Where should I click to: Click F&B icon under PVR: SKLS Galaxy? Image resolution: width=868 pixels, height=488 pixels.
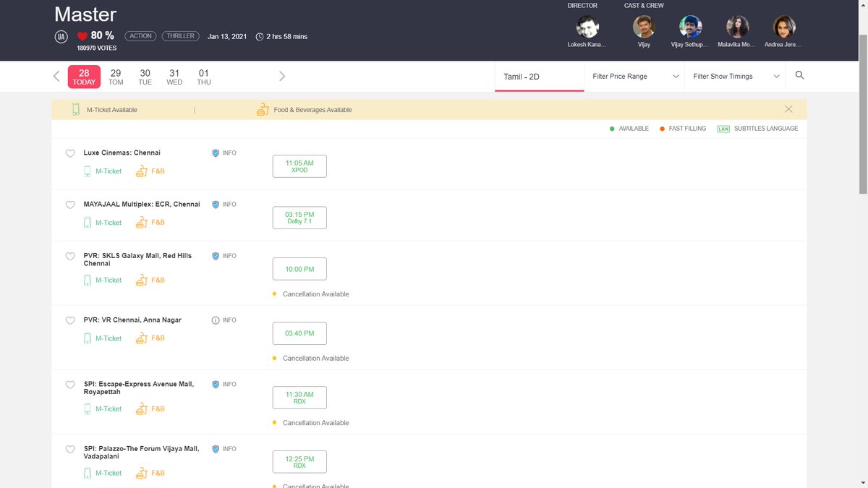click(141, 280)
